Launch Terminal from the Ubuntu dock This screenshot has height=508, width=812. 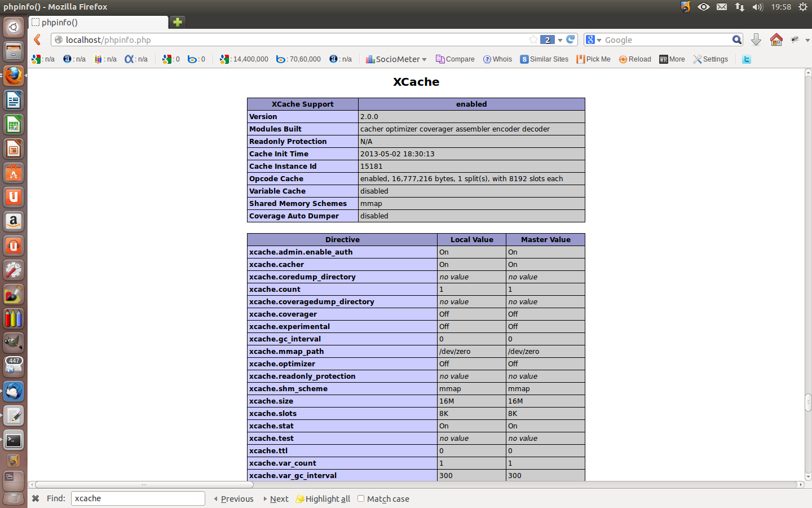14,440
